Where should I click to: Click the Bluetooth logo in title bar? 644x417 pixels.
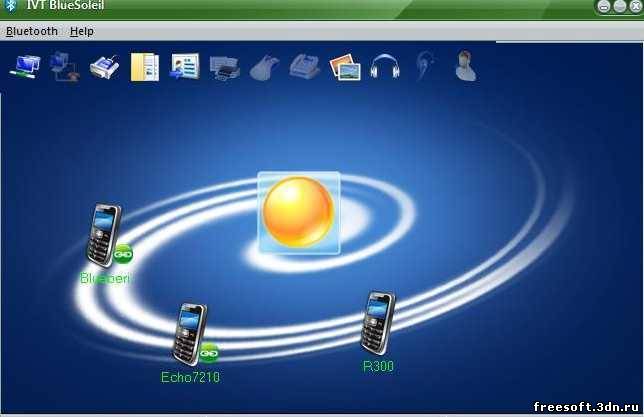point(11,6)
